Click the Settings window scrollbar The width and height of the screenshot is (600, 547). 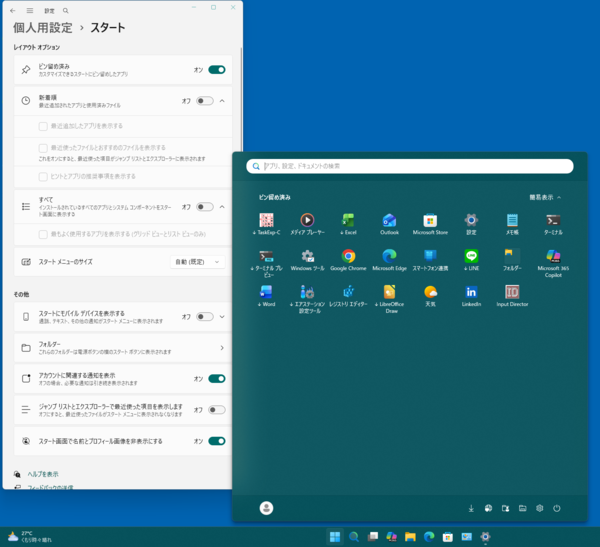241,100
